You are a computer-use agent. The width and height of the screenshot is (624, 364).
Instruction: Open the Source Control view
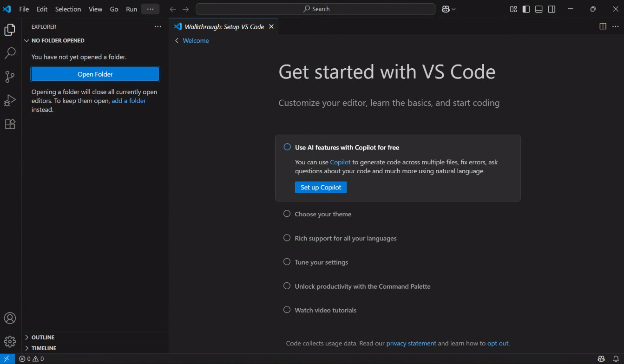point(10,77)
